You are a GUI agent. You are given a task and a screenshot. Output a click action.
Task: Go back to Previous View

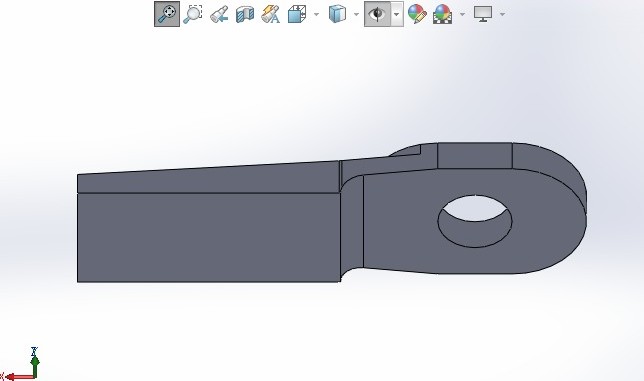coord(219,14)
